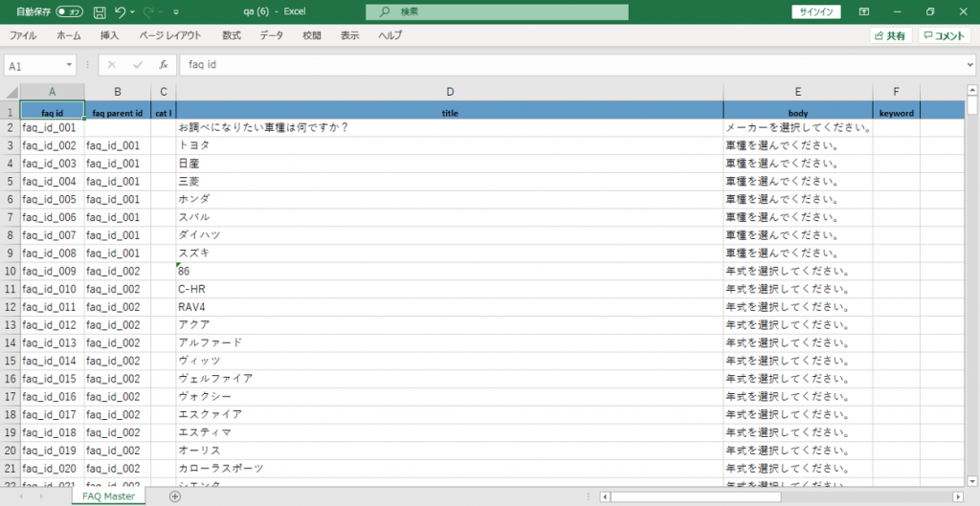This screenshot has height=506, width=980.
Task: Click the スズキ cell
Action: coord(450,253)
